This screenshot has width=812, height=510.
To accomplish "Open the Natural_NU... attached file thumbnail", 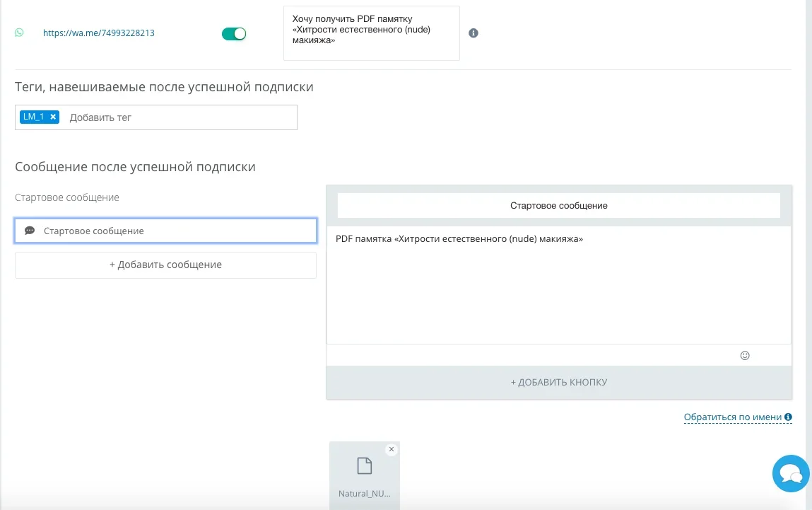I will click(x=365, y=476).
